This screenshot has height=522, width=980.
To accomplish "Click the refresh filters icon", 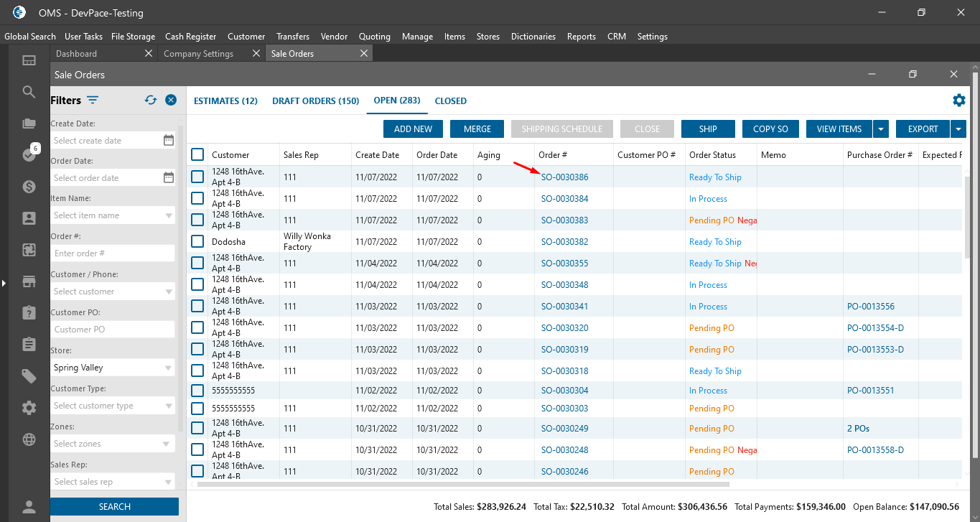I will (151, 101).
